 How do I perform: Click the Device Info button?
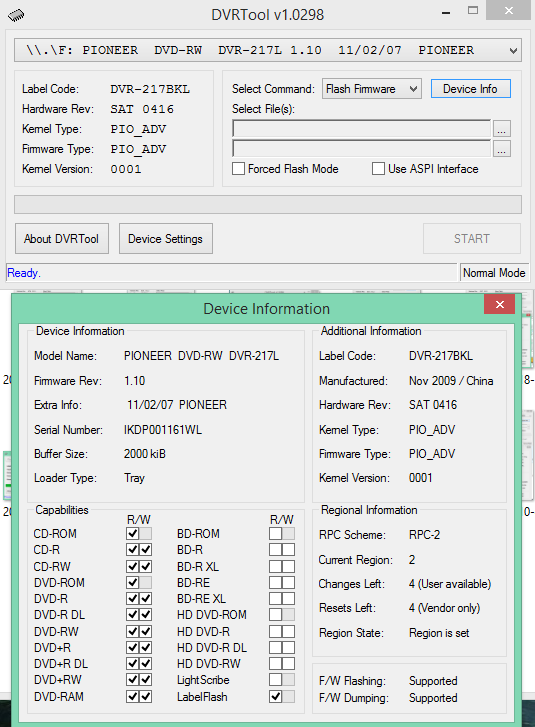tap(471, 89)
